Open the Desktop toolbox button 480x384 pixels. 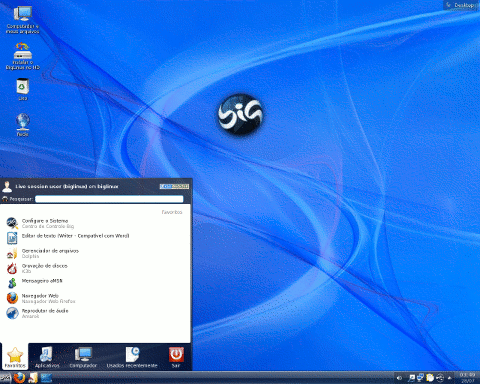click(461, 5)
